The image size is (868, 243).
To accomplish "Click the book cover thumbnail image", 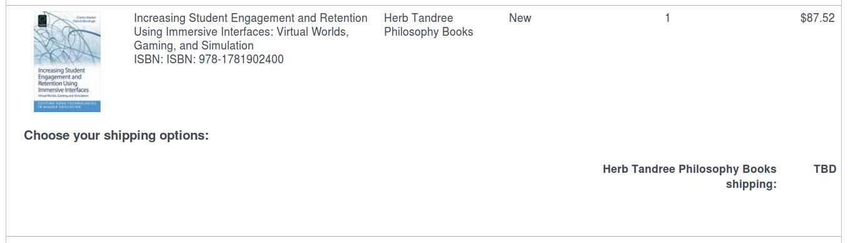I will coord(68,62).
